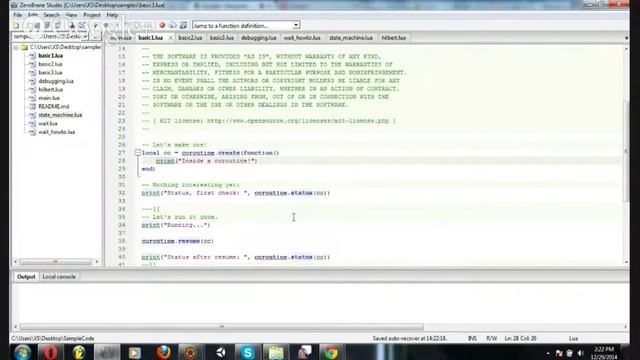Click the editor vertical scrollbar thumb
Viewport: 640px width, 360px height.
(626, 151)
